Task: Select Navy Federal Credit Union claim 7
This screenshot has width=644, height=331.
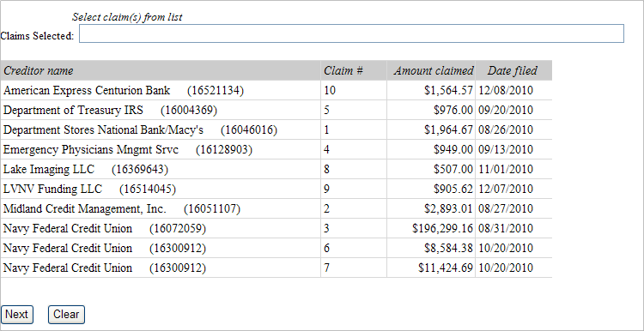Action: click(x=276, y=268)
